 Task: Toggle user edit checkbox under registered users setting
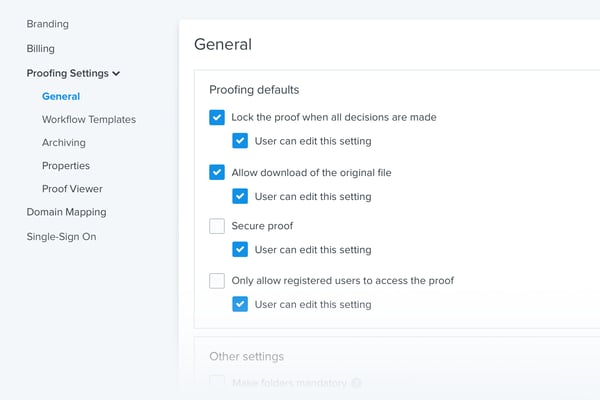240,304
